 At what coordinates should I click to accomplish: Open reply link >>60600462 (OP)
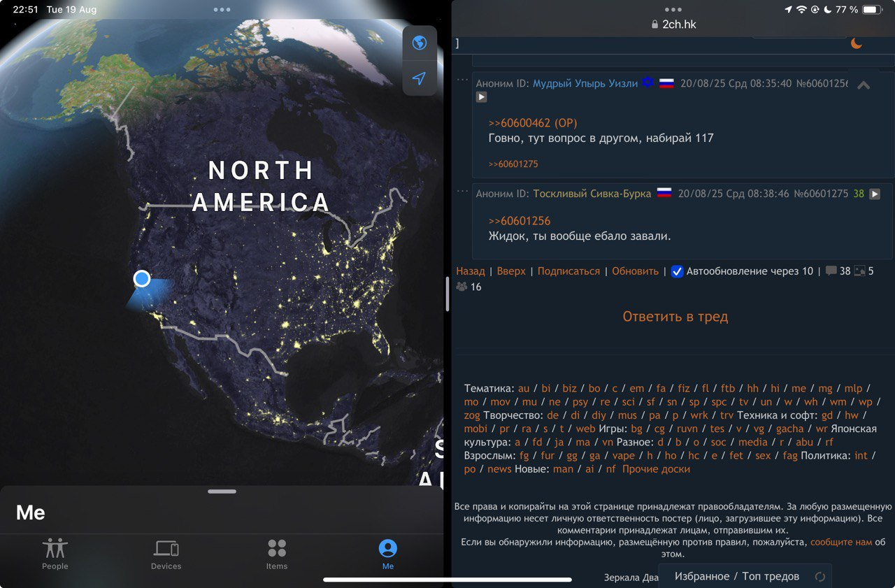point(533,123)
